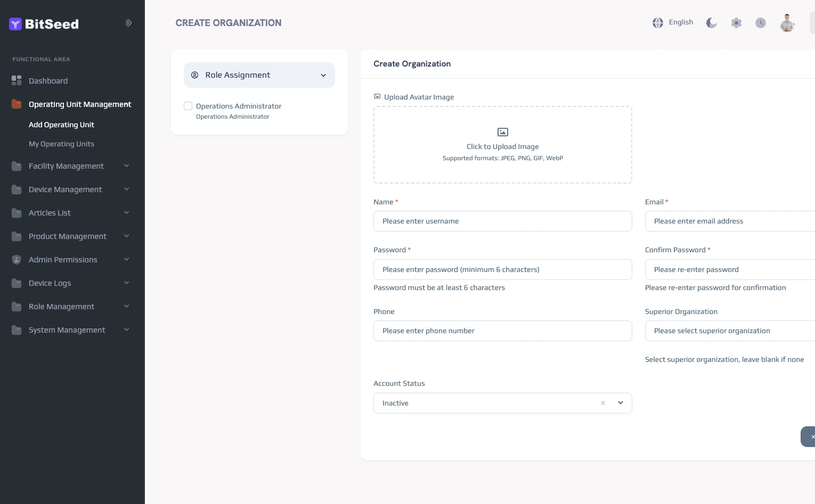Clear the Inactive account status selection
Viewport: 815px width, 504px height.
click(x=603, y=403)
